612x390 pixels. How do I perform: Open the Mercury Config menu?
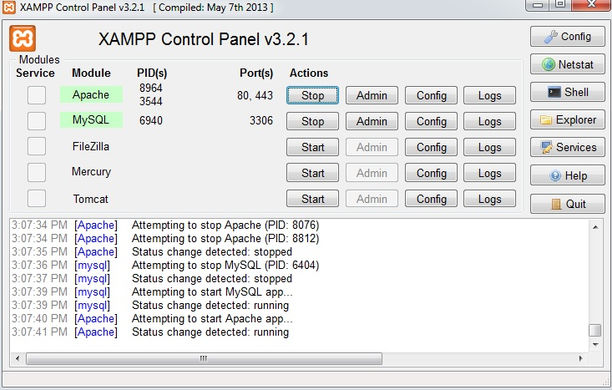431,173
